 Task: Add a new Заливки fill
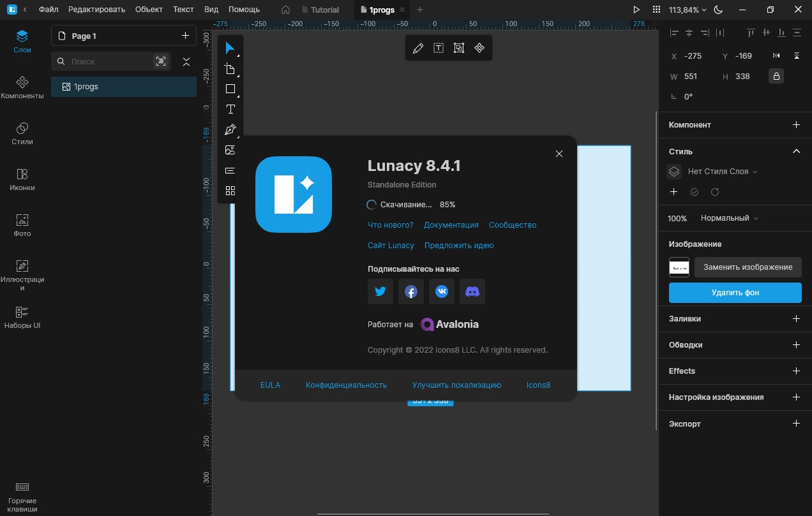tap(796, 318)
